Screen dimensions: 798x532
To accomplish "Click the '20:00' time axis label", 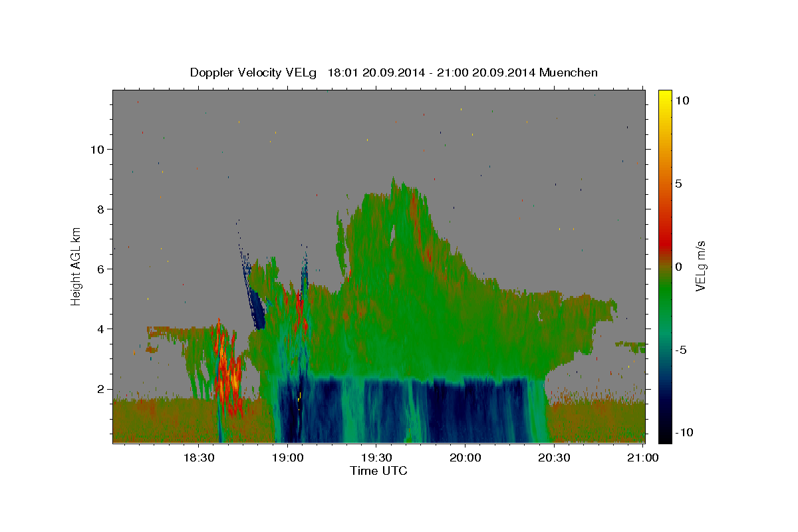I will 465,458.
